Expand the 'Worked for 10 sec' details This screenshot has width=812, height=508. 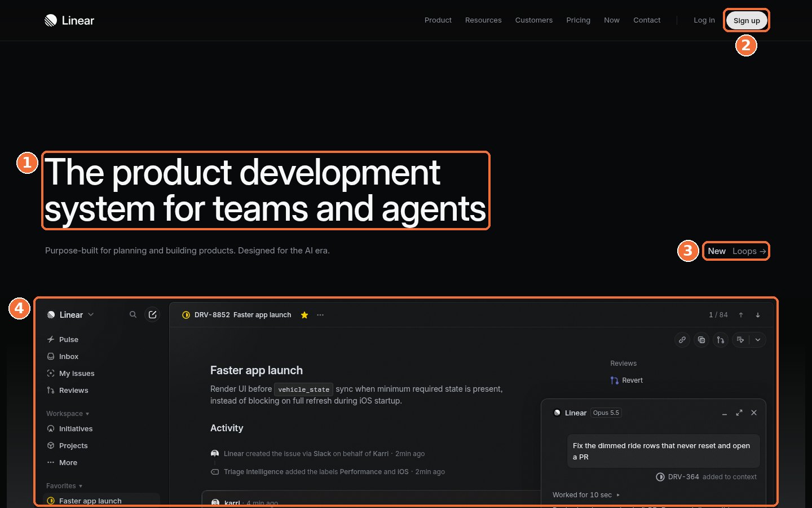pos(586,495)
